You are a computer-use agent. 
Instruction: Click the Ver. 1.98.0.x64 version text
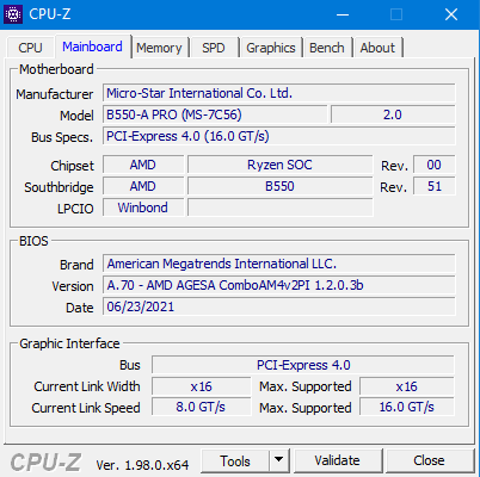(142, 465)
